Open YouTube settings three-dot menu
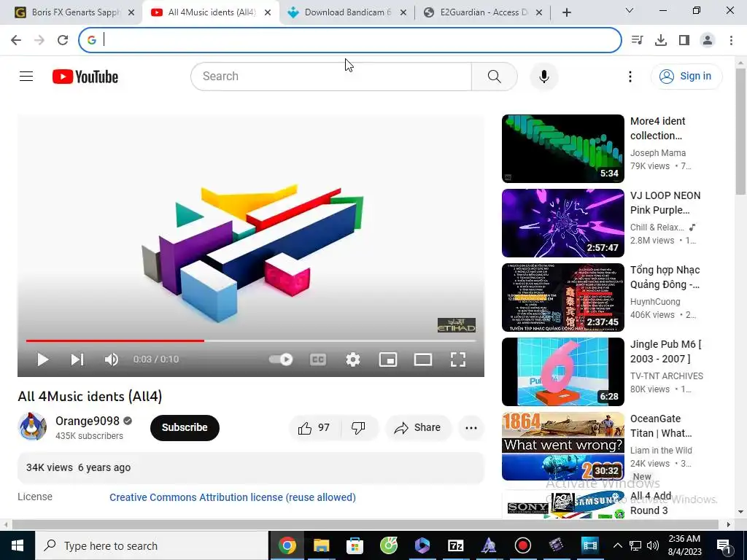Viewport: 747px width, 560px height. [x=630, y=77]
